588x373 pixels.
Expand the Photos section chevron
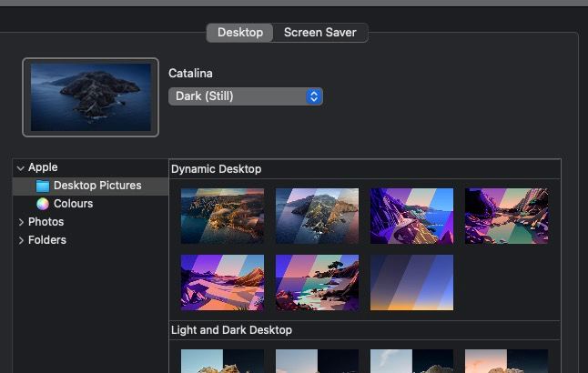tap(21, 222)
